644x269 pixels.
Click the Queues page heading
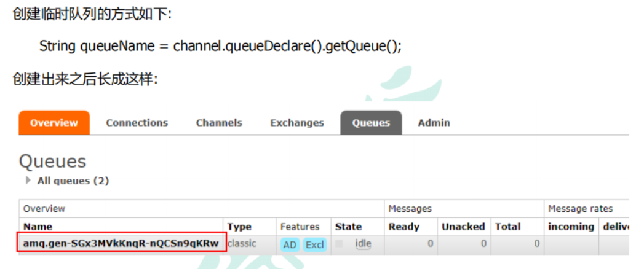pos(52,161)
